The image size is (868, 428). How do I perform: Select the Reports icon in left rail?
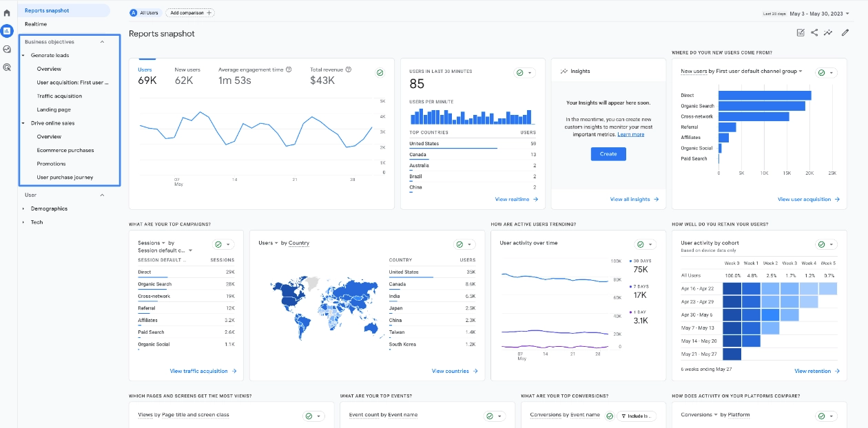pyautogui.click(x=7, y=30)
